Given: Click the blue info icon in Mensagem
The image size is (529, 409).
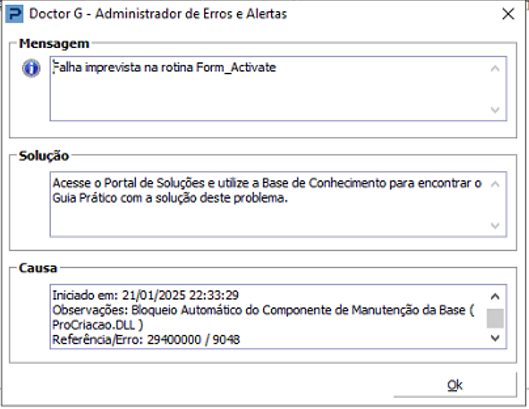Looking at the screenshot, I should point(31,68).
